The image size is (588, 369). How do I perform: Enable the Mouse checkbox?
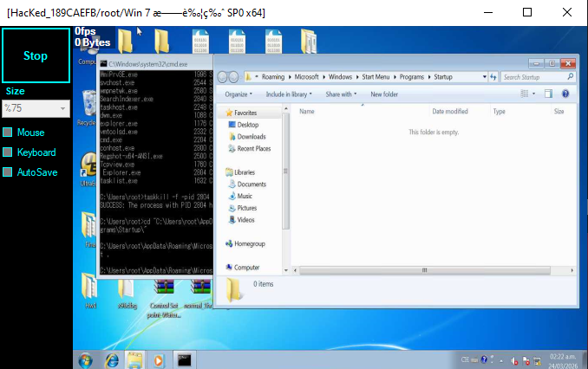point(8,133)
